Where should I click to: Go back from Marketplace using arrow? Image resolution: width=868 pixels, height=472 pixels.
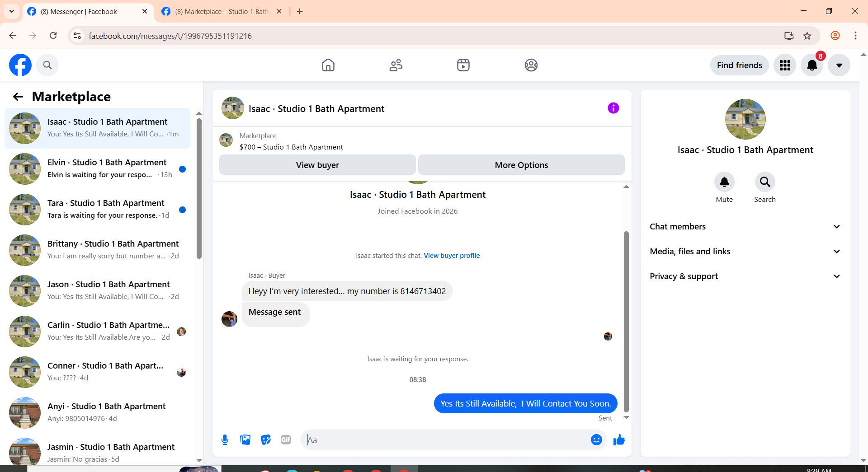[x=18, y=97]
